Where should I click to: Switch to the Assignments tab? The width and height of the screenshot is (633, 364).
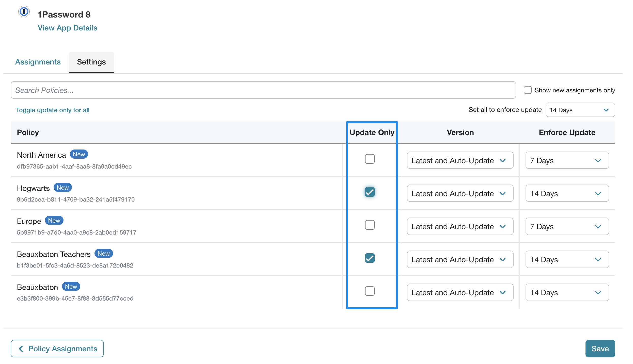(38, 62)
